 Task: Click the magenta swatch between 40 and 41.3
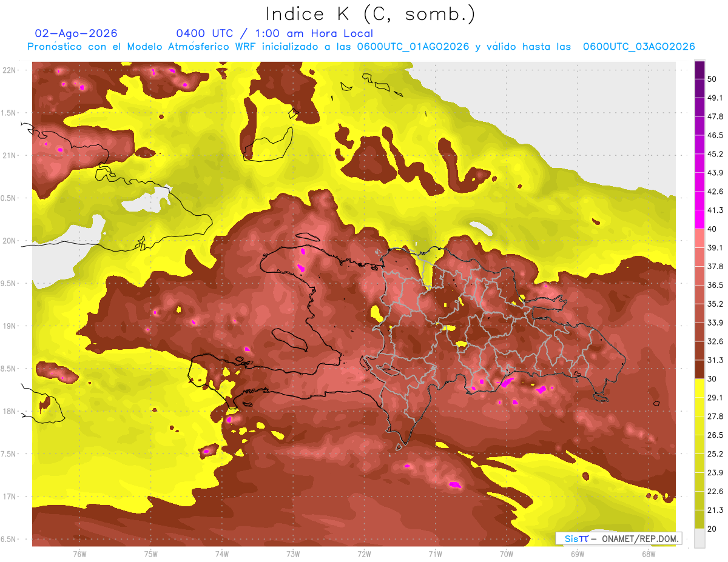(x=700, y=219)
